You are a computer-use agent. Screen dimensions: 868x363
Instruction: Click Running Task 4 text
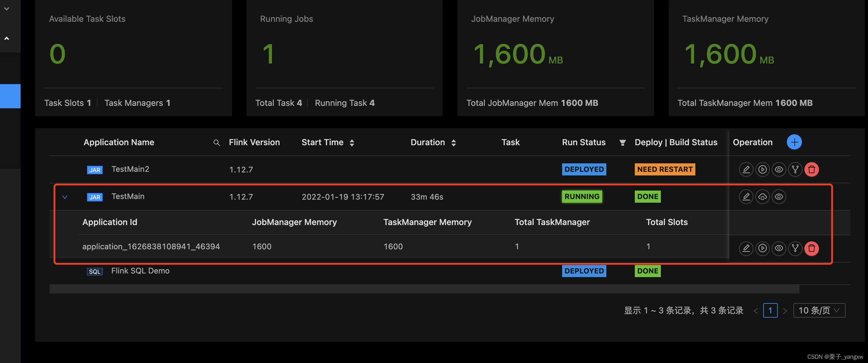[344, 103]
